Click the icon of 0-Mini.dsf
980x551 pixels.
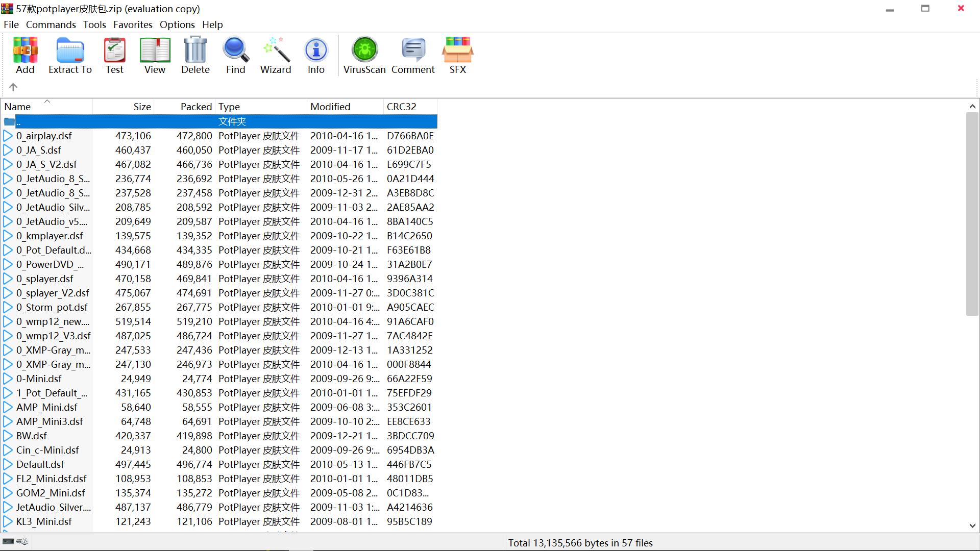pyautogui.click(x=8, y=379)
